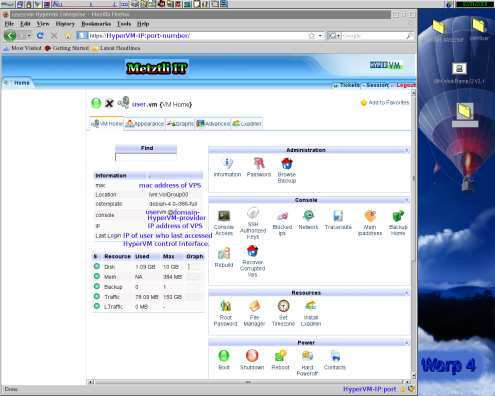Click the green status circle beside user.vm
The height and width of the screenshot is (396, 495).
pos(96,103)
